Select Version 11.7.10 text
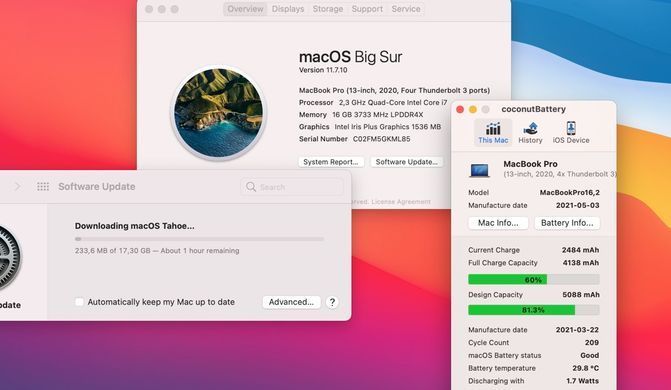 (x=323, y=70)
